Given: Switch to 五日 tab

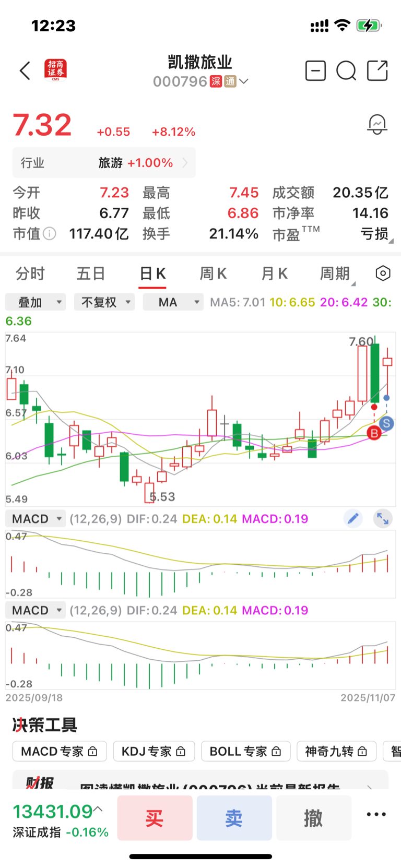Looking at the screenshot, I should click(91, 274).
